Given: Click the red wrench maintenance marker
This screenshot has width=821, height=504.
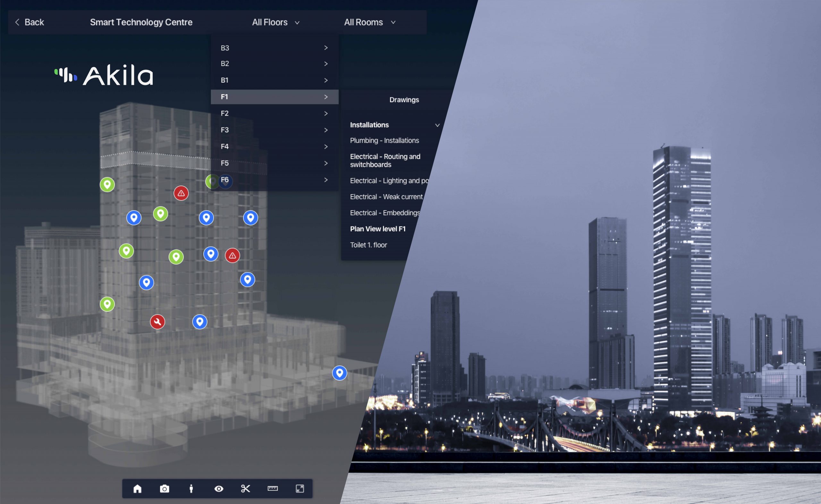Looking at the screenshot, I should 157,322.
